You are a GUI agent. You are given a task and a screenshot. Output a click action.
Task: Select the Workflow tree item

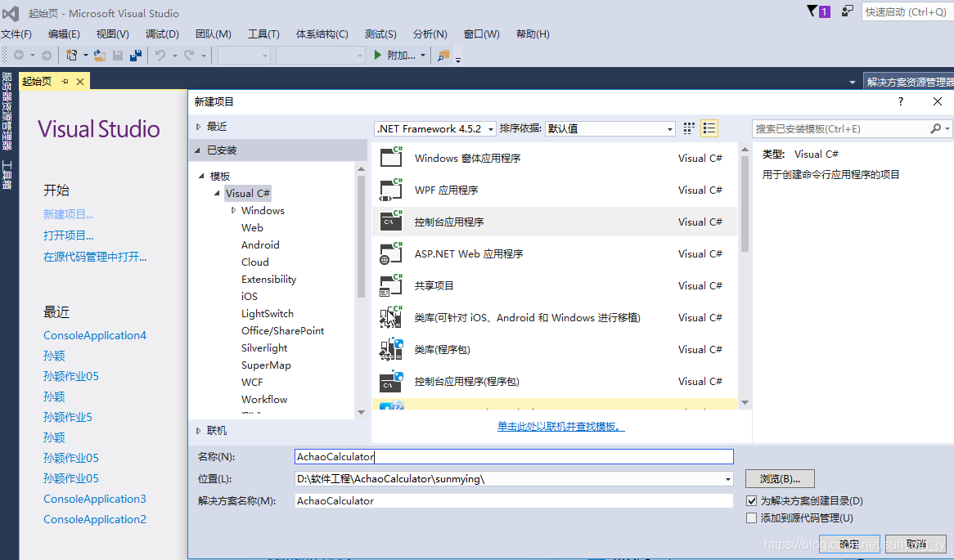[x=264, y=400]
